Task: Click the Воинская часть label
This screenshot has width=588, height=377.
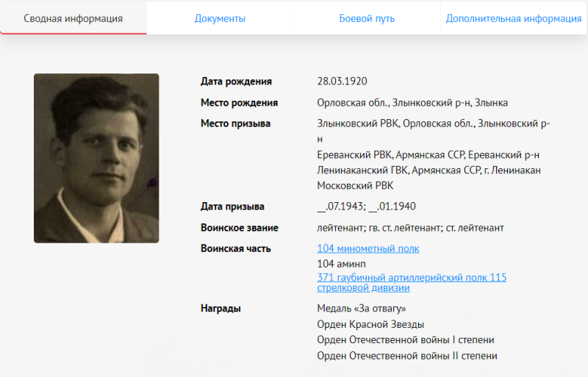Action: click(x=235, y=248)
